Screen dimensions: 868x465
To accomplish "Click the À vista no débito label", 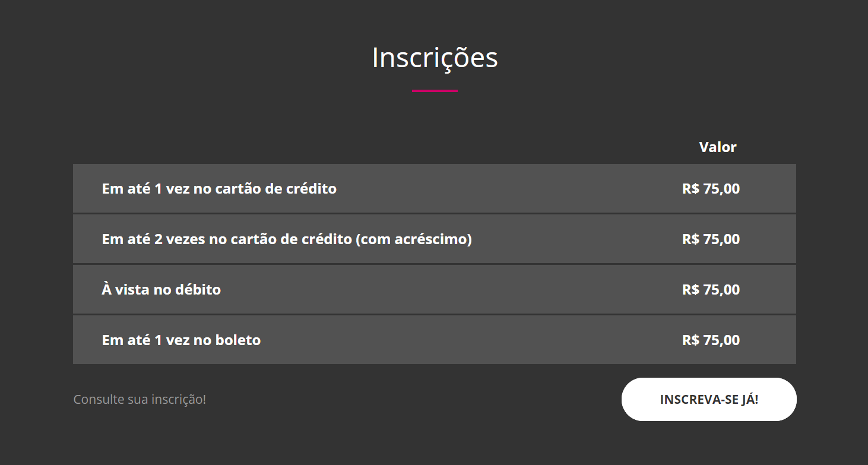I will (161, 289).
